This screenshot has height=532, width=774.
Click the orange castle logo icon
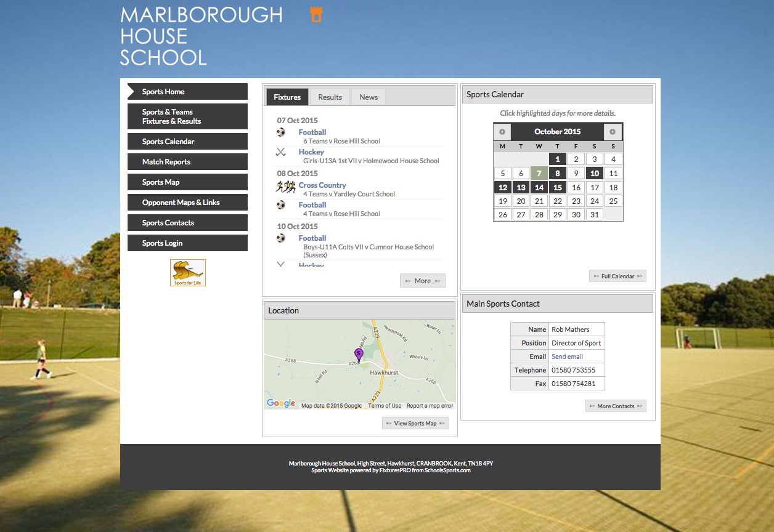click(x=316, y=15)
